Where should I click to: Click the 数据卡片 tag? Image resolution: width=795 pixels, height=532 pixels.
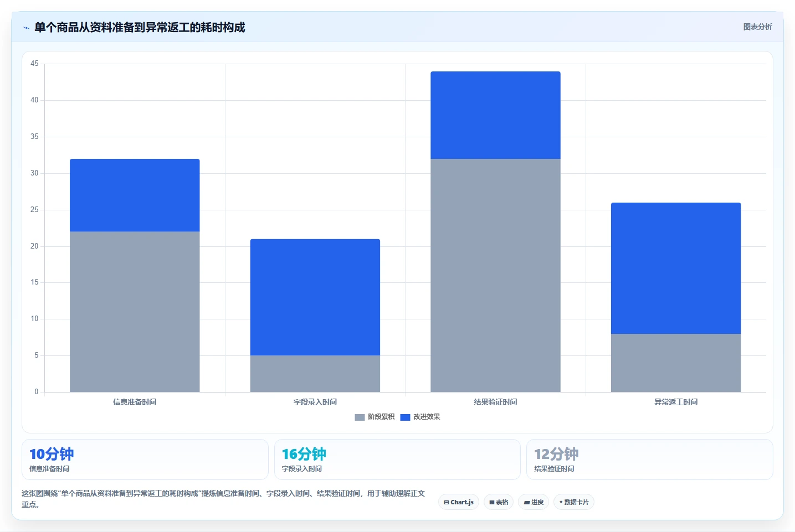click(574, 502)
